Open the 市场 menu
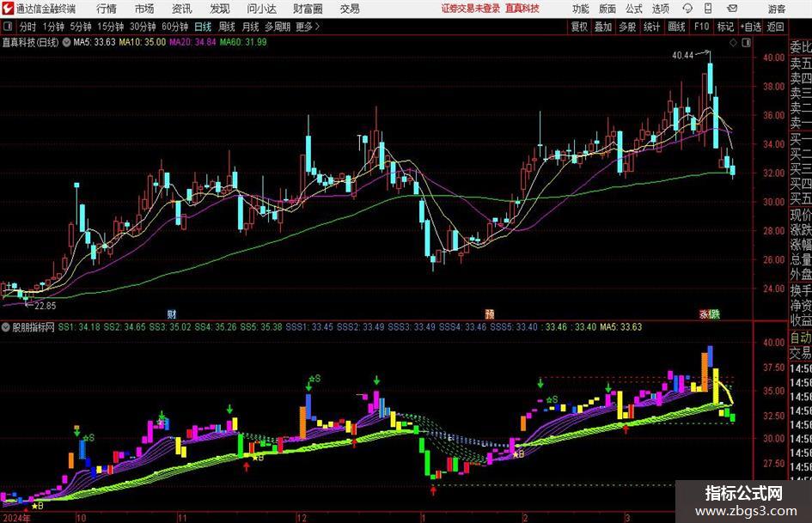This screenshot has height=523, width=812. coord(144,9)
